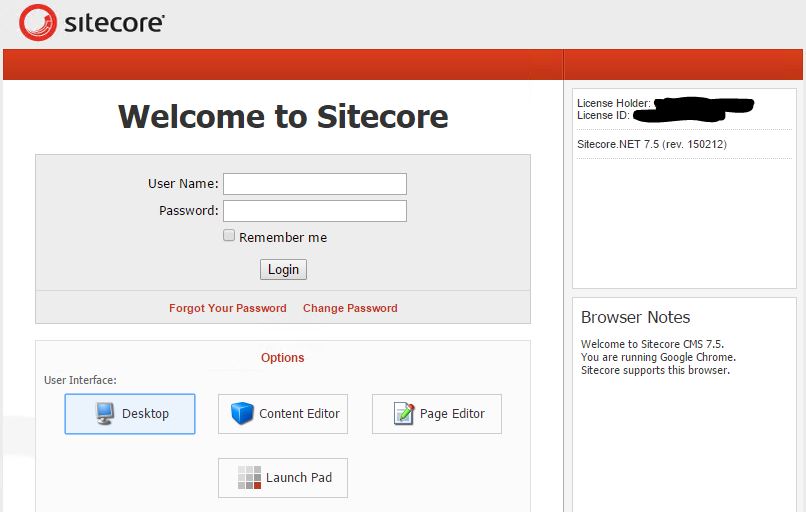
Task: Click into the Password field
Action: [x=314, y=211]
